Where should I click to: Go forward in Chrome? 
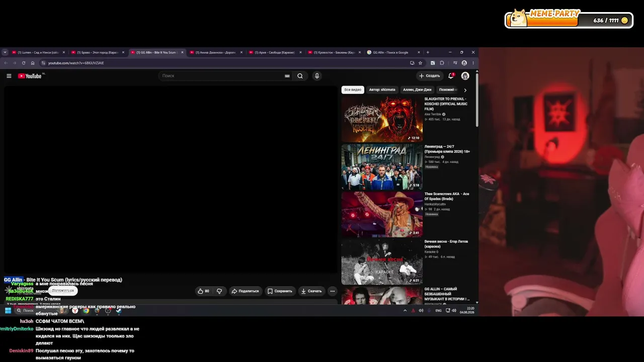(14, 63)
